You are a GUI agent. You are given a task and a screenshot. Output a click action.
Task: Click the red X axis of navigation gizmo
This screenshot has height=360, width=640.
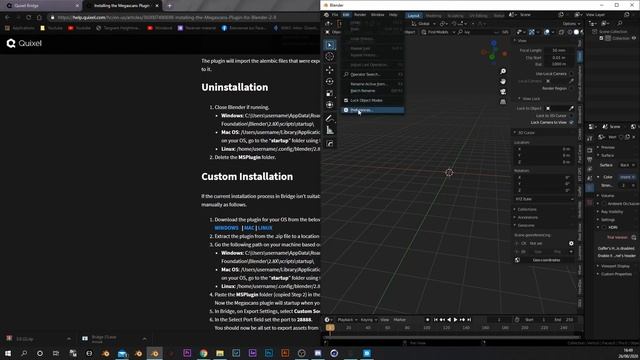505,54
